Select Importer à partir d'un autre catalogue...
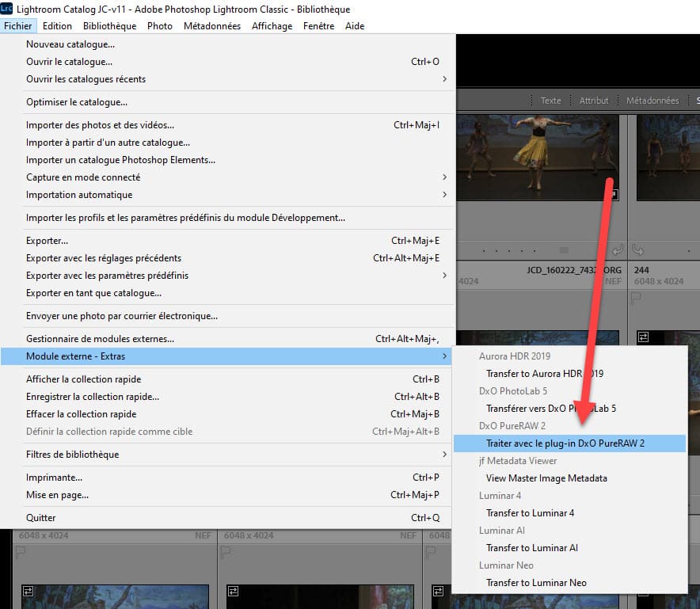The width and height of the screenshot is (700, 609). pos(228,143)
